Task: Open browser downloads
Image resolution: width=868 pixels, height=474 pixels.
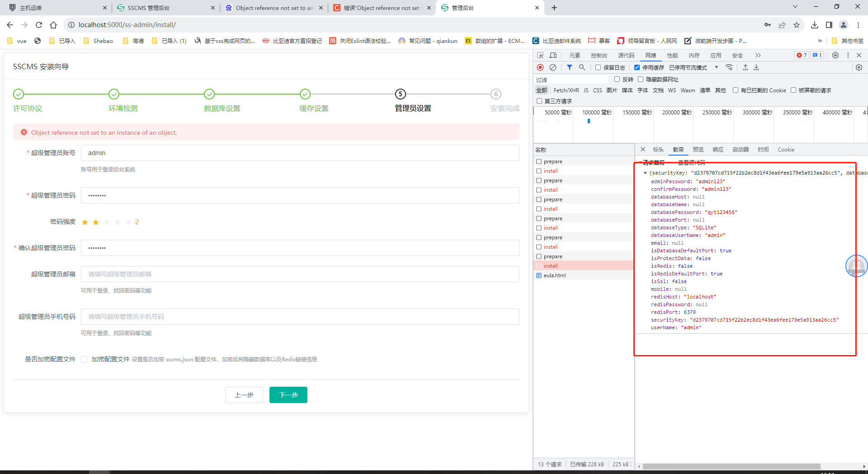Action: tap(815, 25)
